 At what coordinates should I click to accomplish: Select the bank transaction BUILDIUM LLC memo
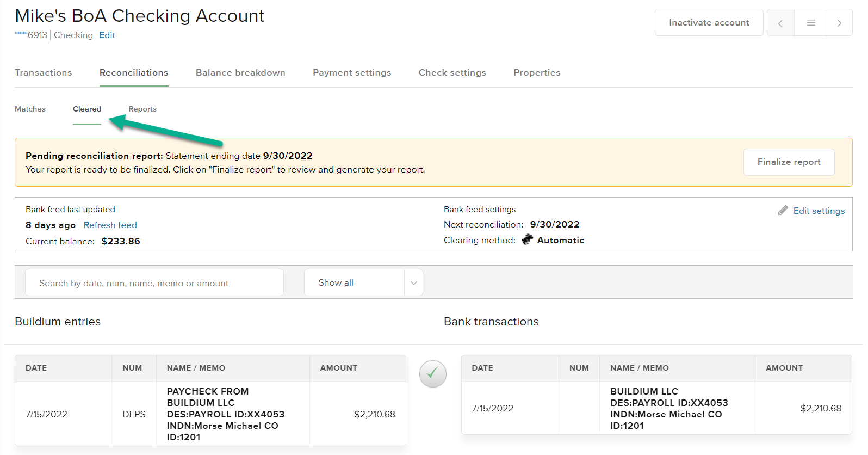tap(669, 408)
